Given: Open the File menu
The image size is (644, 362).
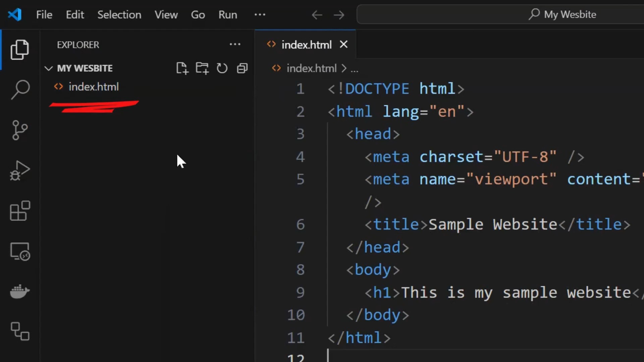Looking at the screenshot, I should [x=44, y=15].
